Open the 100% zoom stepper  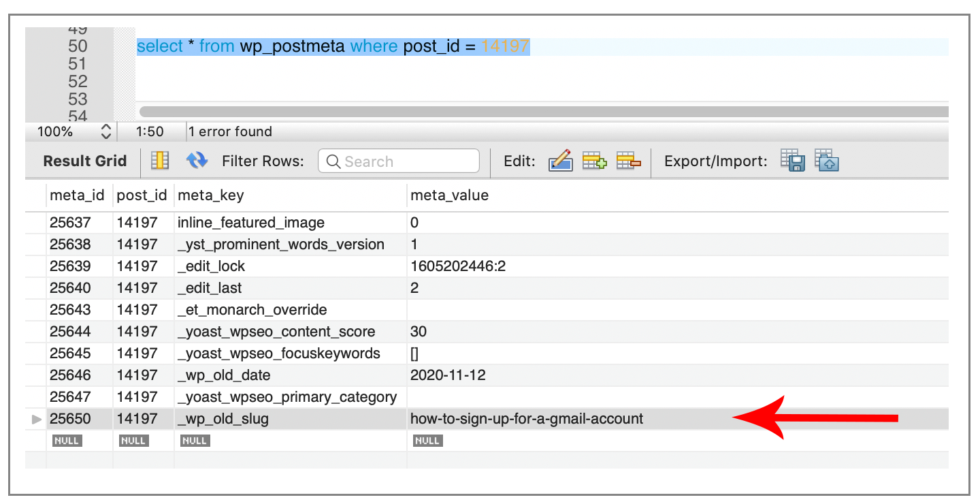(x=105, y=131)
